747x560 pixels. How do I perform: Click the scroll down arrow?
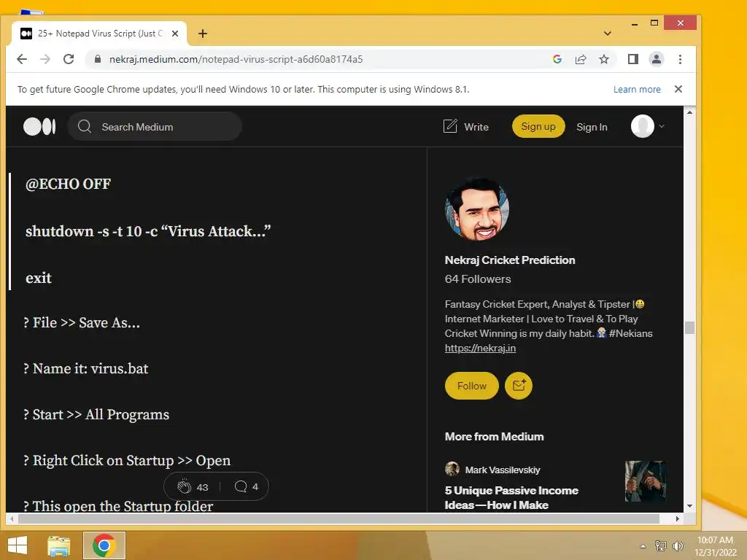click(x=689, y=506)
